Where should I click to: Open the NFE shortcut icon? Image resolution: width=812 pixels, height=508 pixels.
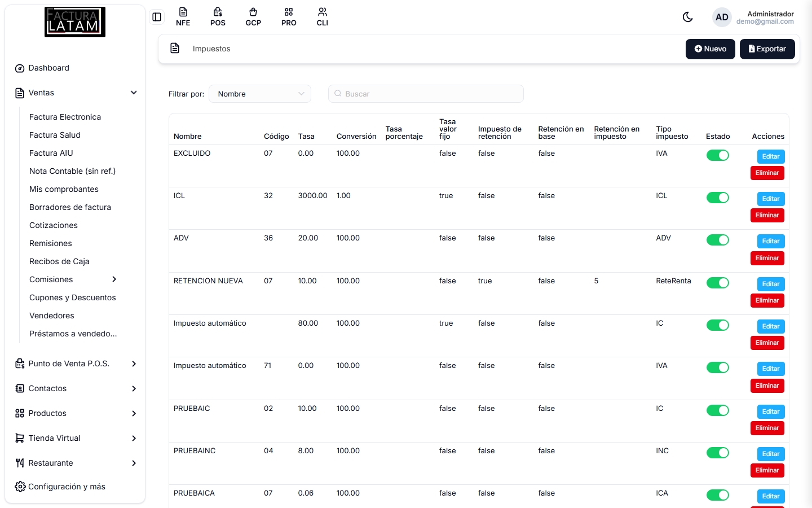pyautogui.click(x=183, y=17)
